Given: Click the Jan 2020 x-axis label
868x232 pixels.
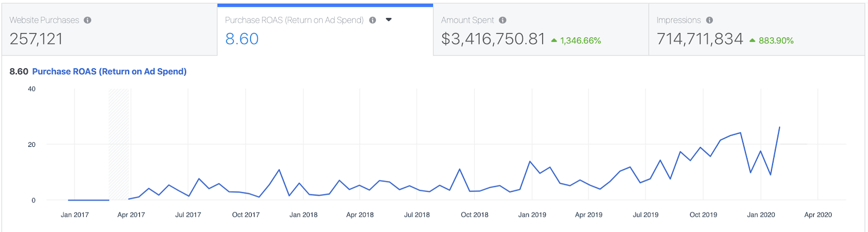Looking at the screenshot, I should [x=761, y=215].
